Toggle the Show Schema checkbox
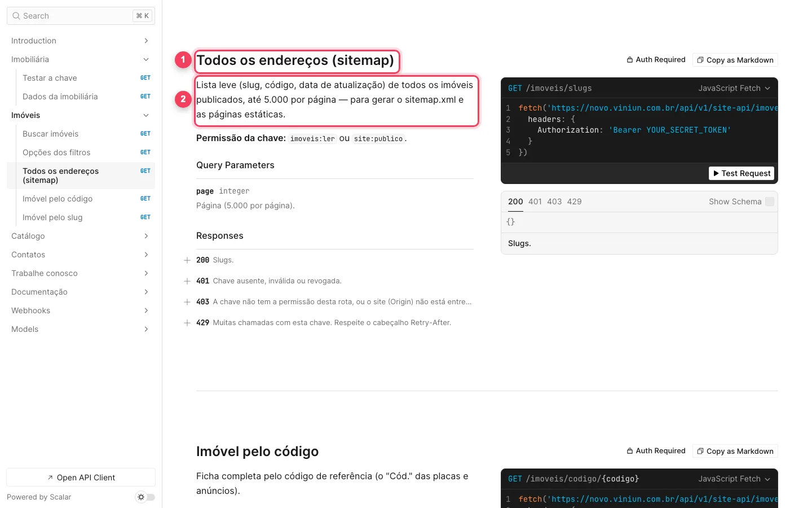 [x=770, y=202]
